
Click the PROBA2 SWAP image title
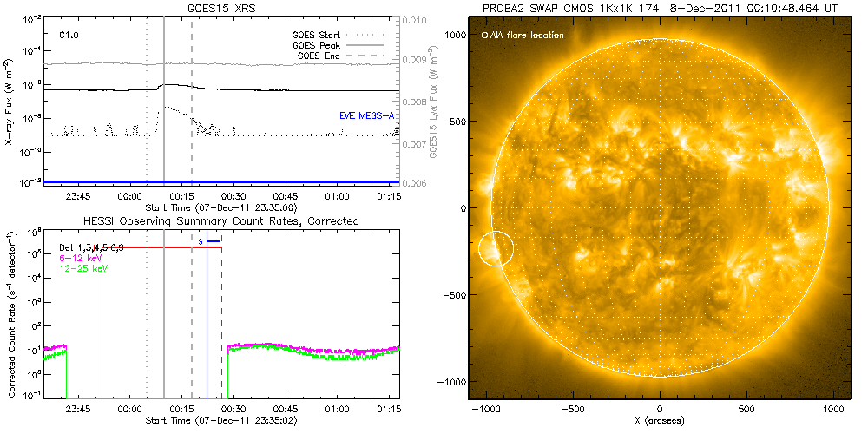[x=660, y=8]
